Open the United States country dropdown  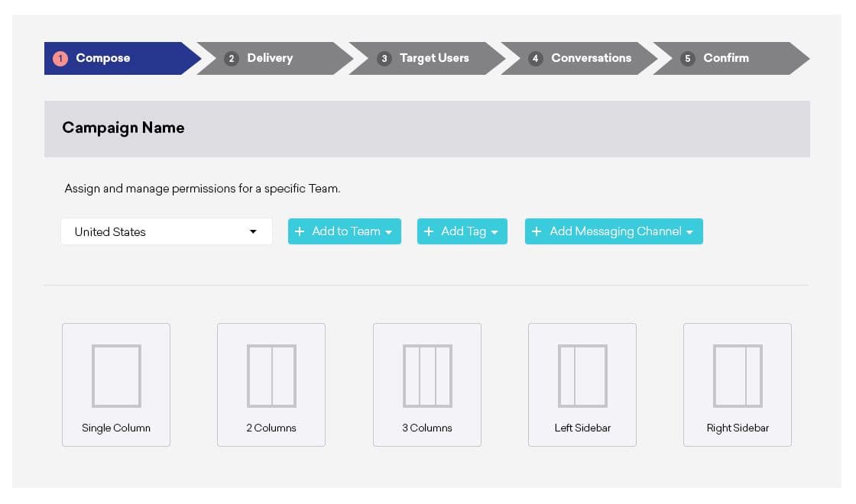pos(167,231)
